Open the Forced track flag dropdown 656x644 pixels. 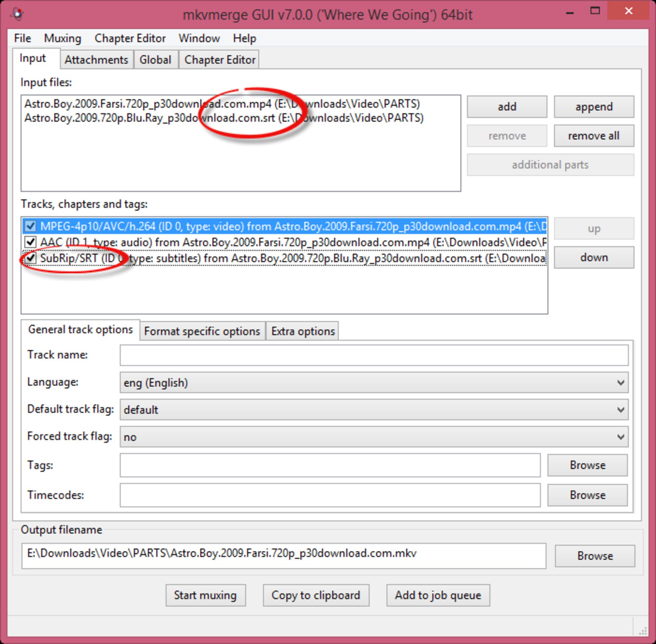coord(374,437)
